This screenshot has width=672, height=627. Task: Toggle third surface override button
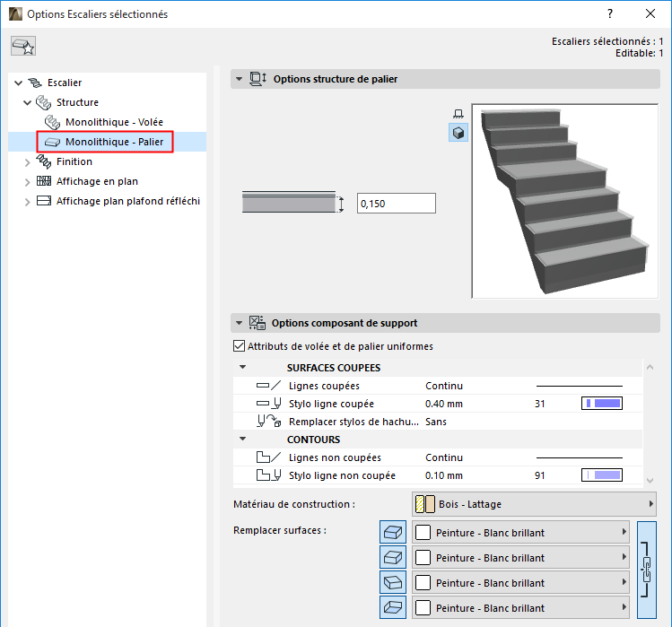click(393, 582)
